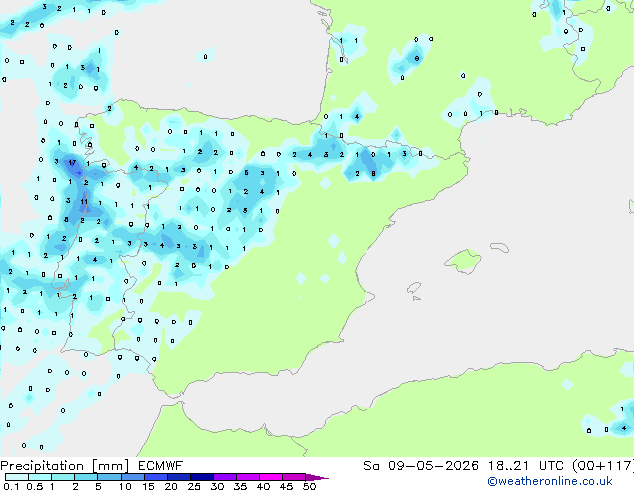Viewport: 634px width, 490px height.
Task: Click the 0.1–0.5 mm legend color swatch
Action: [x=17, y=477]
